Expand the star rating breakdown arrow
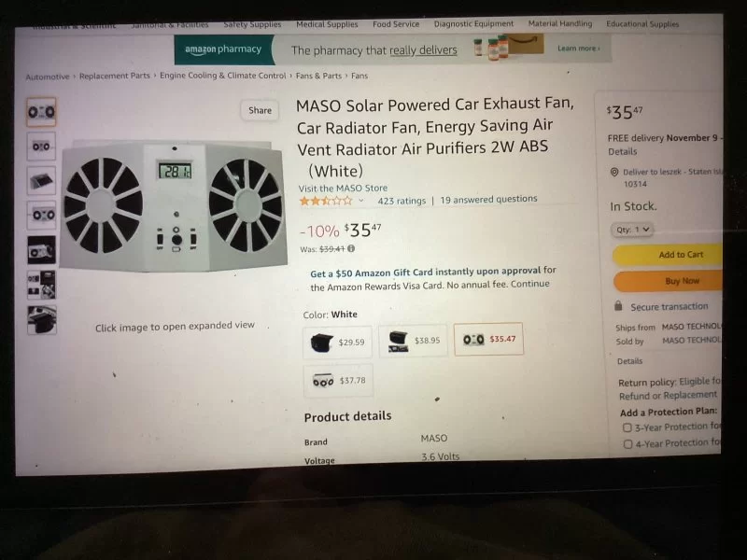747x560 pixels. pos(361,201)
